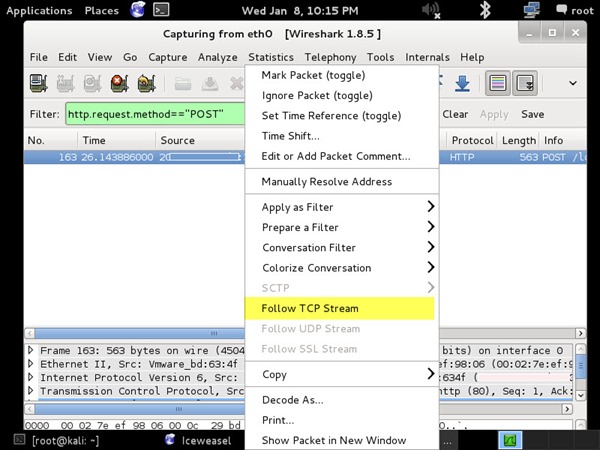Screen dimensions: 600x450
Task: Switch to root@kali terminal in taskbar
Action: [x=57, y=440]
